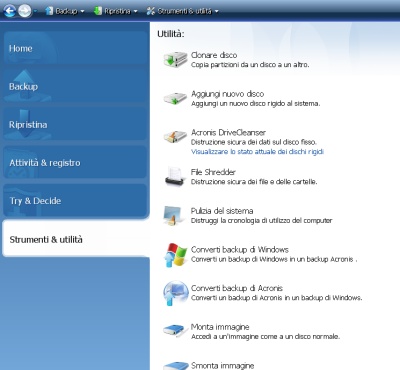The height and width of the screenshot is (370, 400).
Task: Open Converti backup di Acronis
Action: 237,288
